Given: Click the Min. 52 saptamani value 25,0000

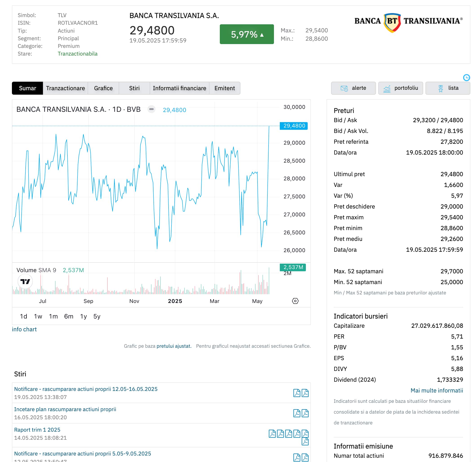Looking at the screenshot, I should point(452,282).
